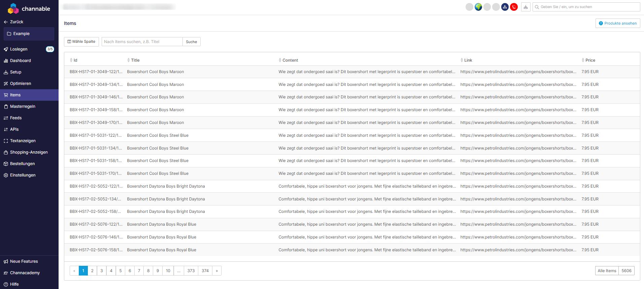The height and width of the screenshot is (289, 644).
Task: Click the help icon beside Produkte ansehen
Action: coord(601,23)
